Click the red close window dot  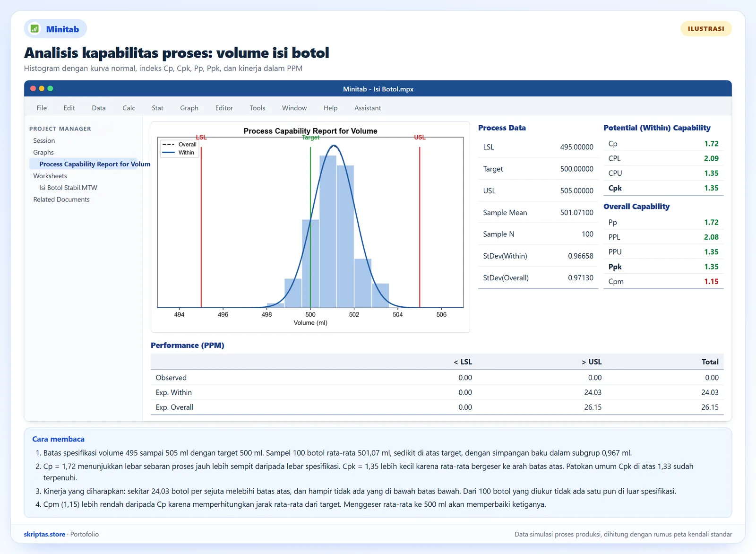[x=33, y=88]
